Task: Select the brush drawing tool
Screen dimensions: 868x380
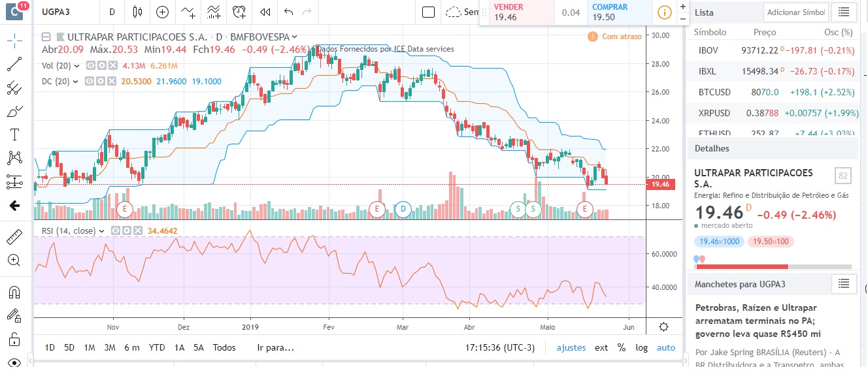Action: [x=14, y=111]
